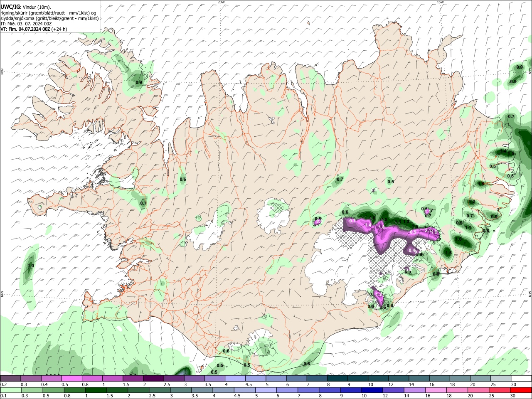The image size is (532, 399).
Task: Click the 'rigning/skúrir' legend description line
Action: point(48,13)
